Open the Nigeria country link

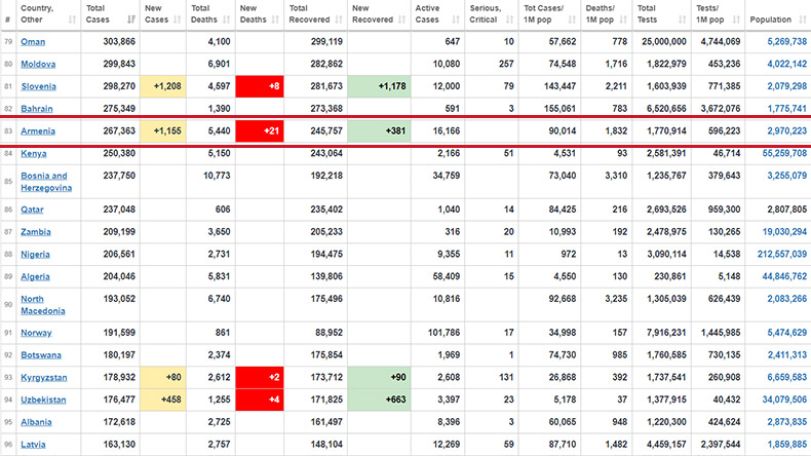click(x=35, y=254)
